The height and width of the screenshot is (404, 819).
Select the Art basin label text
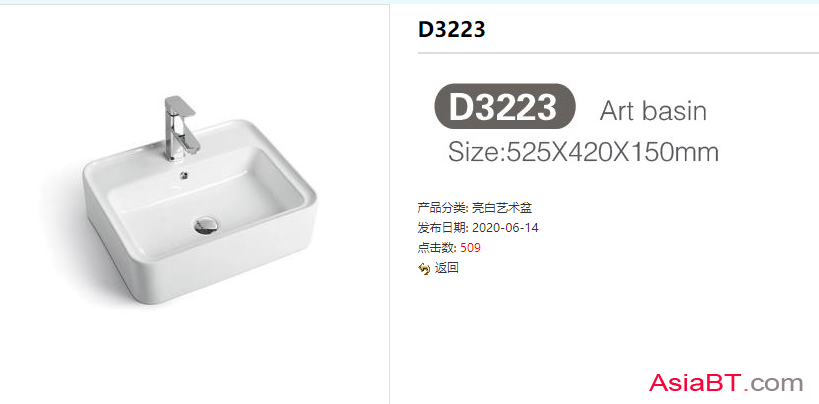click(x=653, y=111)
